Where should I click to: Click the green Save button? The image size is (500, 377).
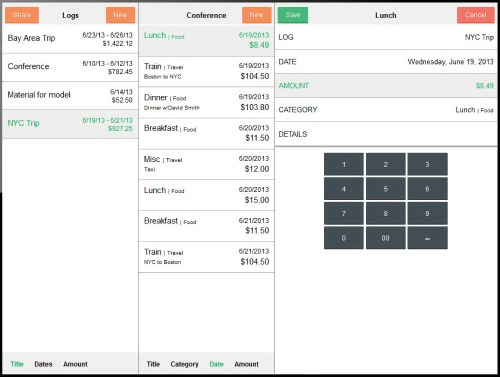pyautogui.click(x=293, y=15)
